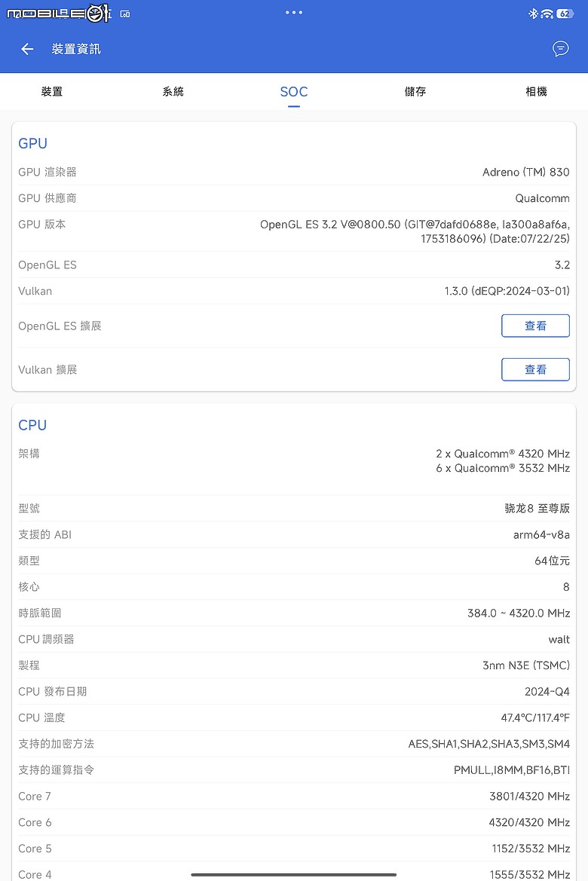
Task: Tap the 時脈範圍 label
Action: pyautogui.click(x=39, y=613)
